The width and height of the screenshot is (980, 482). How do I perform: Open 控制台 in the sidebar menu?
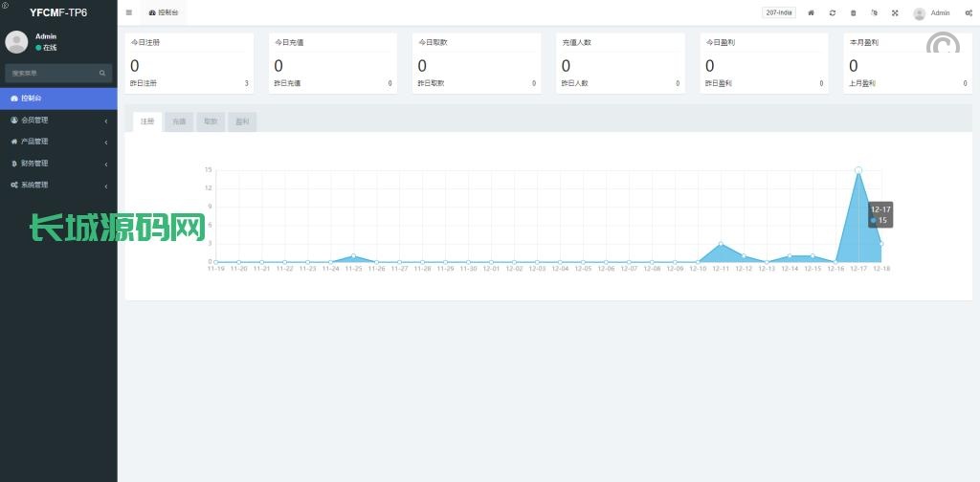pyautogui.click(x=58, y=98)
